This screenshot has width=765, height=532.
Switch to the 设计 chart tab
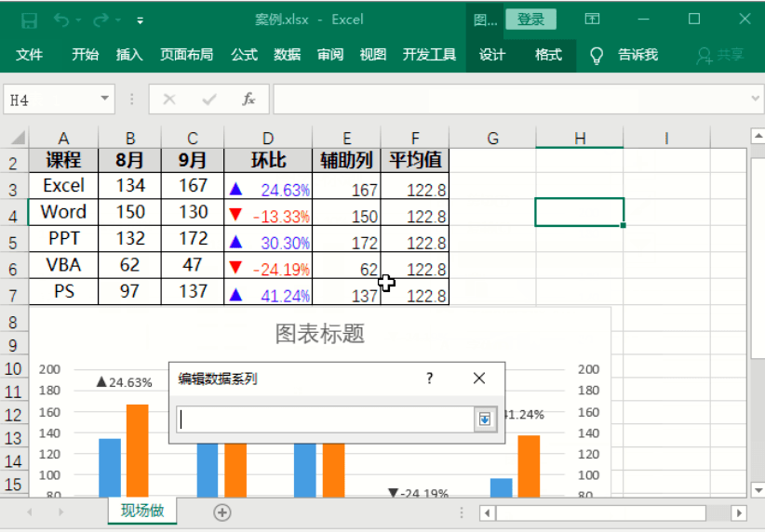pos(492,56)
